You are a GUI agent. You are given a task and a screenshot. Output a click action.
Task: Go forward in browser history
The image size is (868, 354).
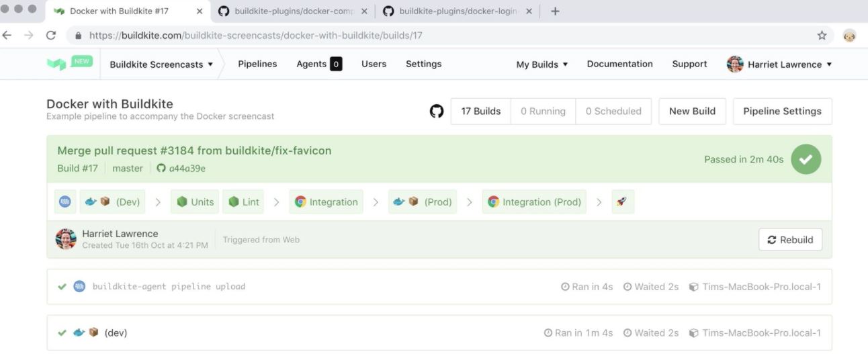point(28,36)
